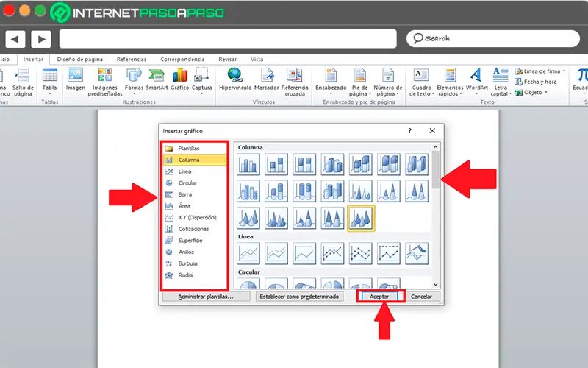
Task: Select the Circular chart category
Action: 195,183
